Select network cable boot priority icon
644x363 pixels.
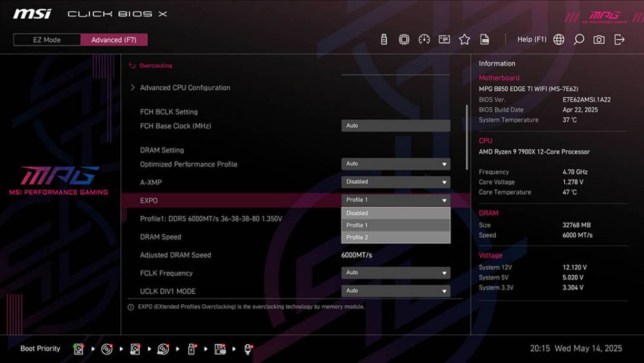point(248,349)
